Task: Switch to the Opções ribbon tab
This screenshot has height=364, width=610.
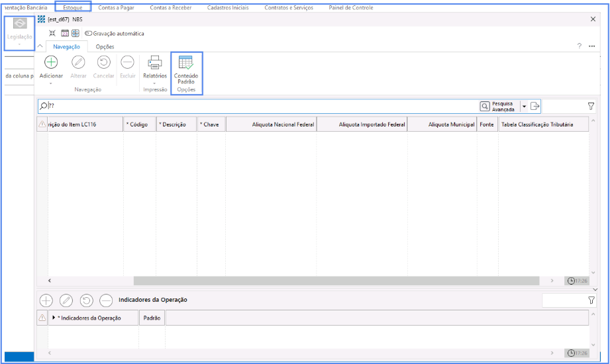Action: pyautogui.click(x=105, y=47)
